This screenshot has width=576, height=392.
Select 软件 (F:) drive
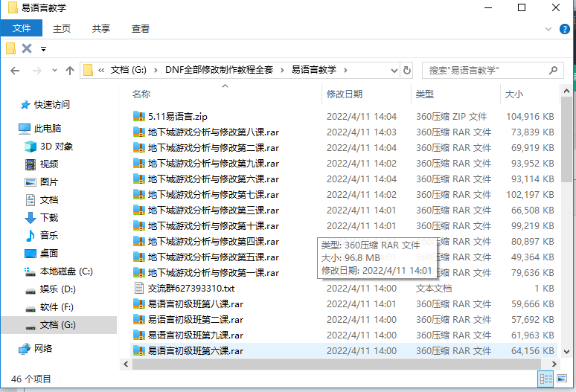point(57,307)
